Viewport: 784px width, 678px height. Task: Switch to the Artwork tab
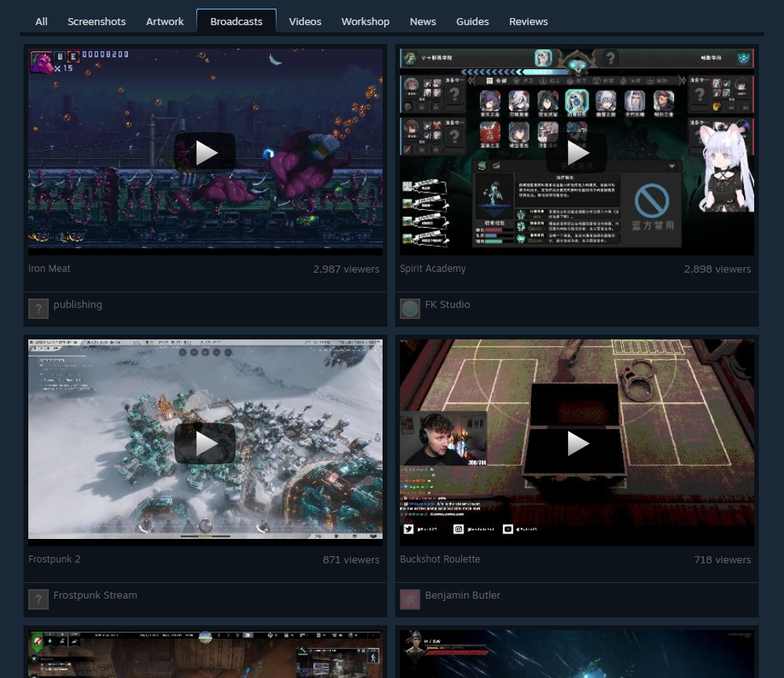tap(164, 21)
